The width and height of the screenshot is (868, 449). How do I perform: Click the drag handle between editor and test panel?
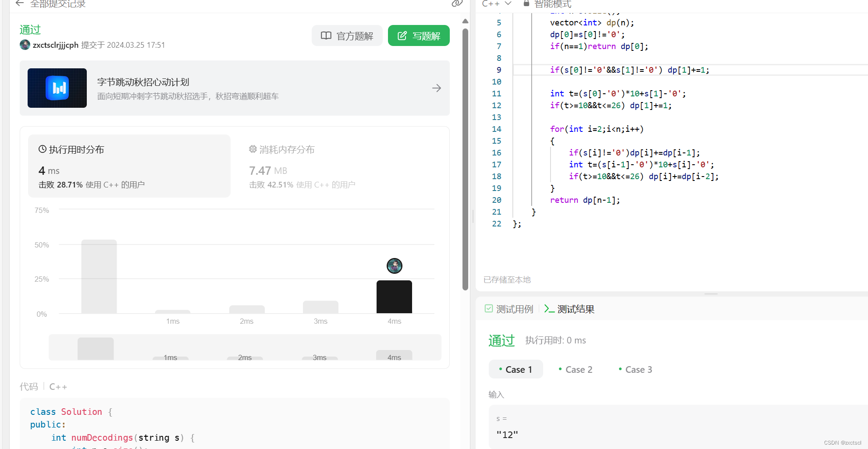pyautogui.click(x=711, y=293)
